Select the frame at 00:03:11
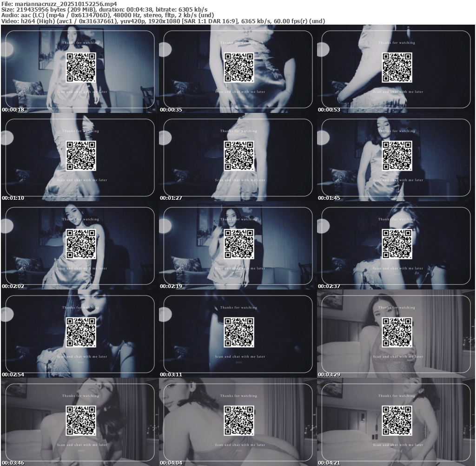 238,334
